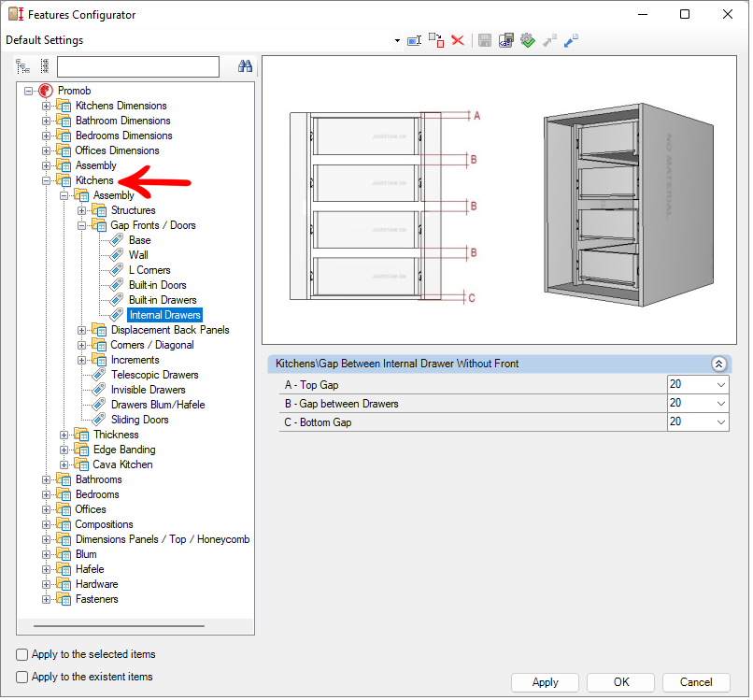Collapse the Gap Between Internal Drawer section
The width and height of the screenshot is (753, 700).
pos(718,364)
